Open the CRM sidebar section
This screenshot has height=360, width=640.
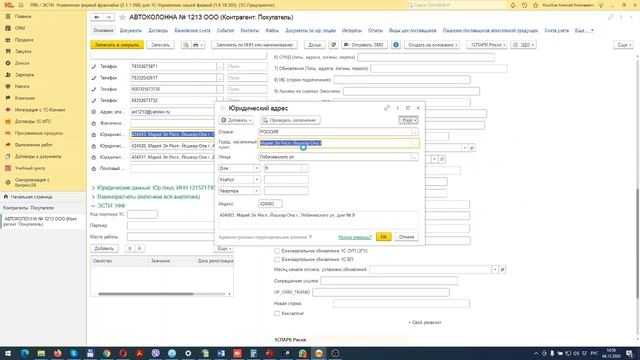click(x=20, y=28)
